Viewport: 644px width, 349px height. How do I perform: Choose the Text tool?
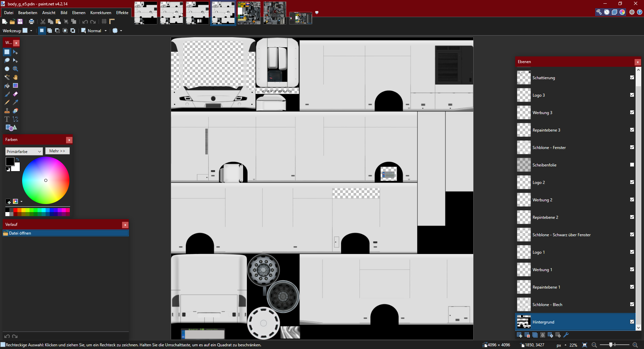click(7, 119)
